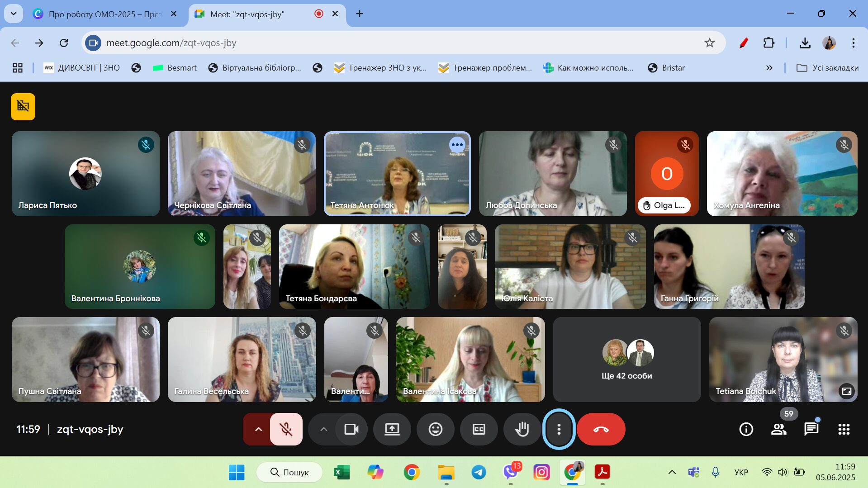This screenshot has width=868, height=488.
Task: Expand video settings chevron beside camera
Action: pos(323,429)
